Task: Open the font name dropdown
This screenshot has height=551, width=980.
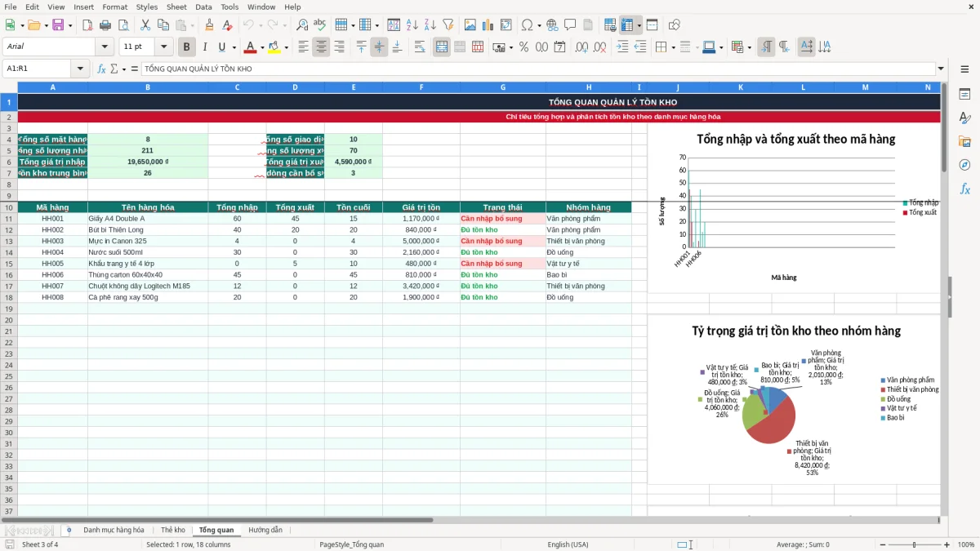Action: tap(105, 47)
